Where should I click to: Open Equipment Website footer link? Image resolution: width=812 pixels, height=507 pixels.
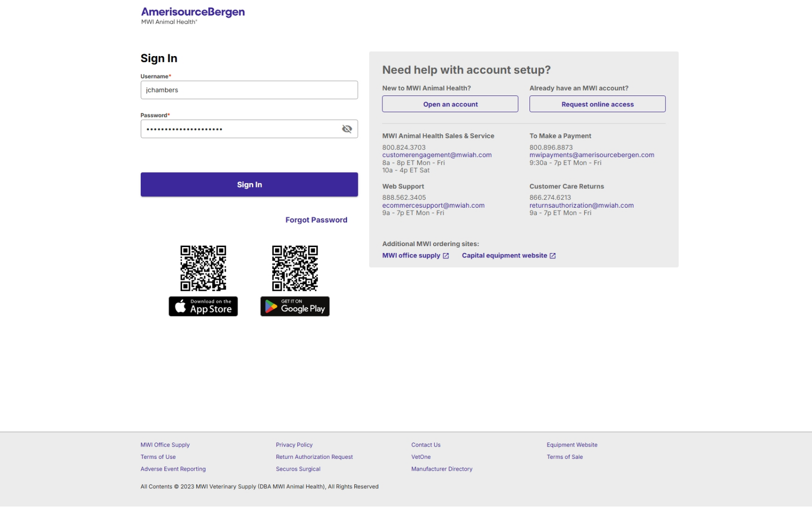pyautogui.click(x=572, y=445)
